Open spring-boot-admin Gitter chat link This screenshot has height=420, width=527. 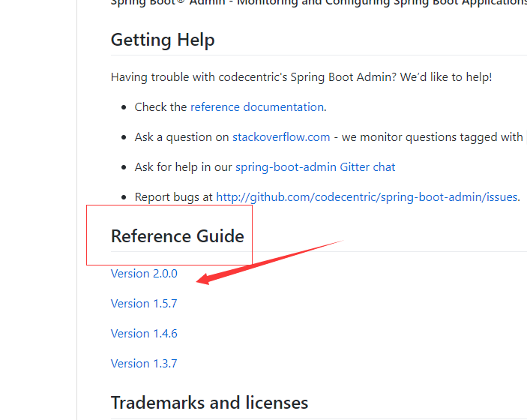[x=315, y=167]
